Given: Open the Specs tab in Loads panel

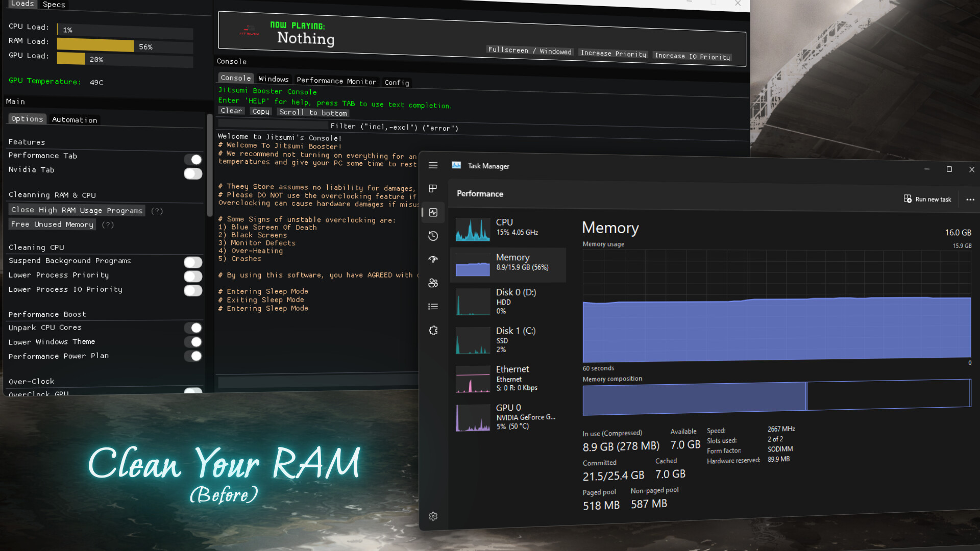Looking at the screenshot, I should click(x=53, y=5).
